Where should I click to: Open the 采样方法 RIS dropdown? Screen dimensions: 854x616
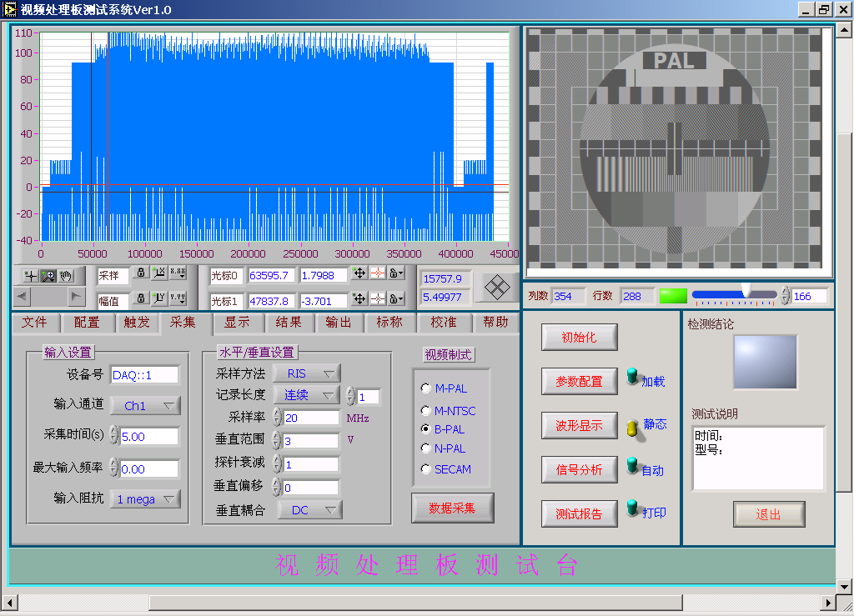click(307, 374)
